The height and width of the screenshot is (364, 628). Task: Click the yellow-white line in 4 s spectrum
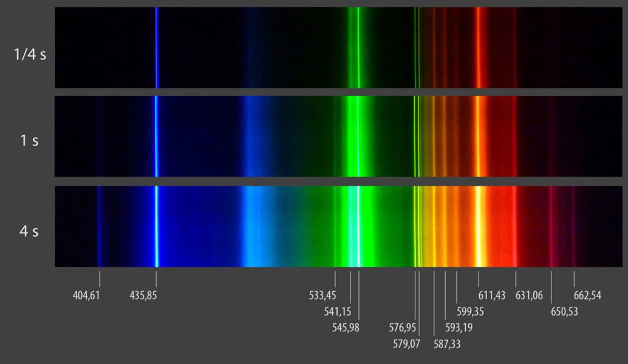pyautogui.click(x=478, y=226)
